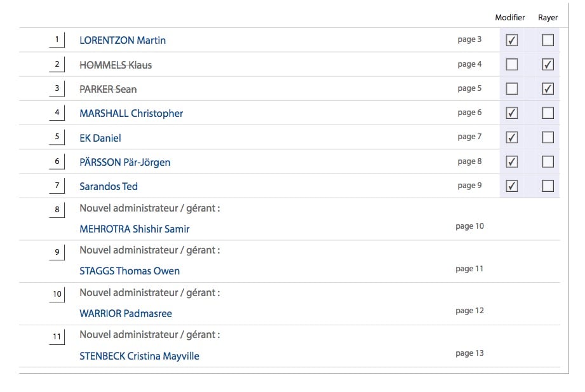
Task: Click row number 7 box
Action: click(x=57, y=186)
